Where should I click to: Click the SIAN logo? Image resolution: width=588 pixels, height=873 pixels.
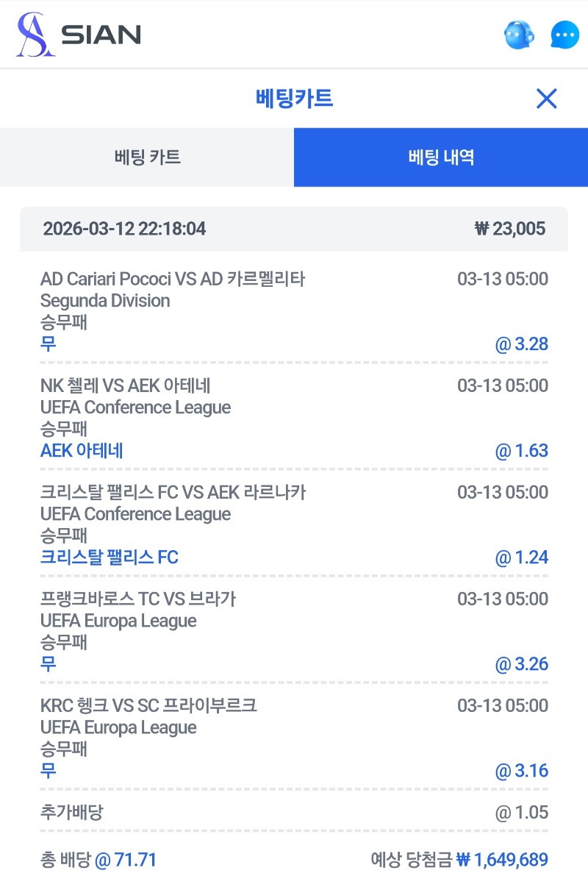(79, 35)
